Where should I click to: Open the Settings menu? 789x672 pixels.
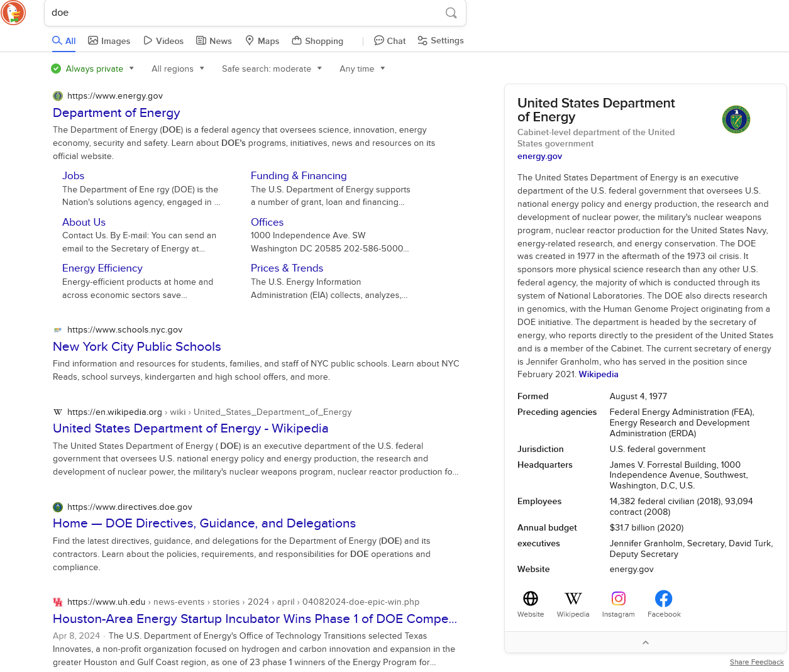441,41
